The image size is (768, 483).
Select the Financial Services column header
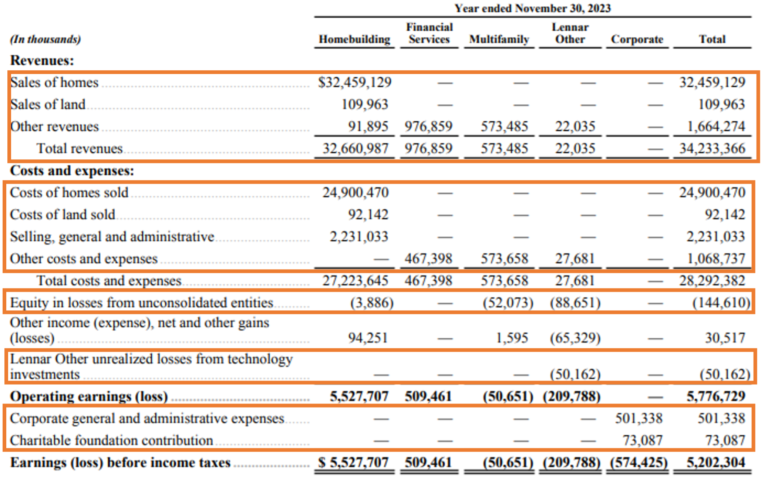(430, 33)
